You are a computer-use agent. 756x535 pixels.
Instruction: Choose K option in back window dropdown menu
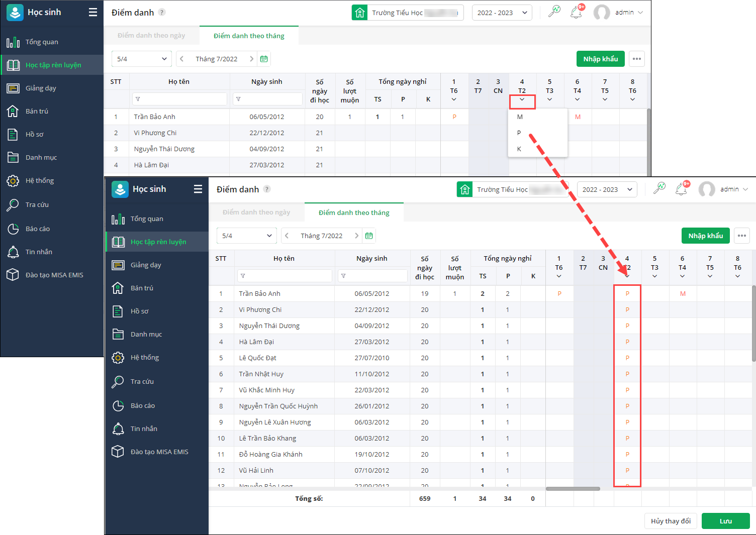[x=538, y=149]
